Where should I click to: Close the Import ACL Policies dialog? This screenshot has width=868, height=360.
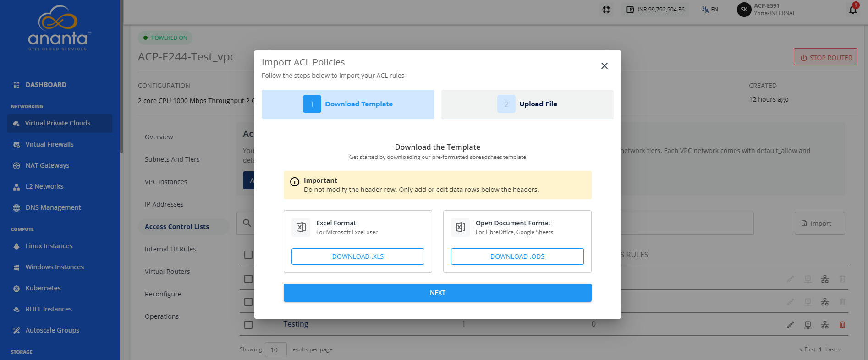(x=604, y=66)
